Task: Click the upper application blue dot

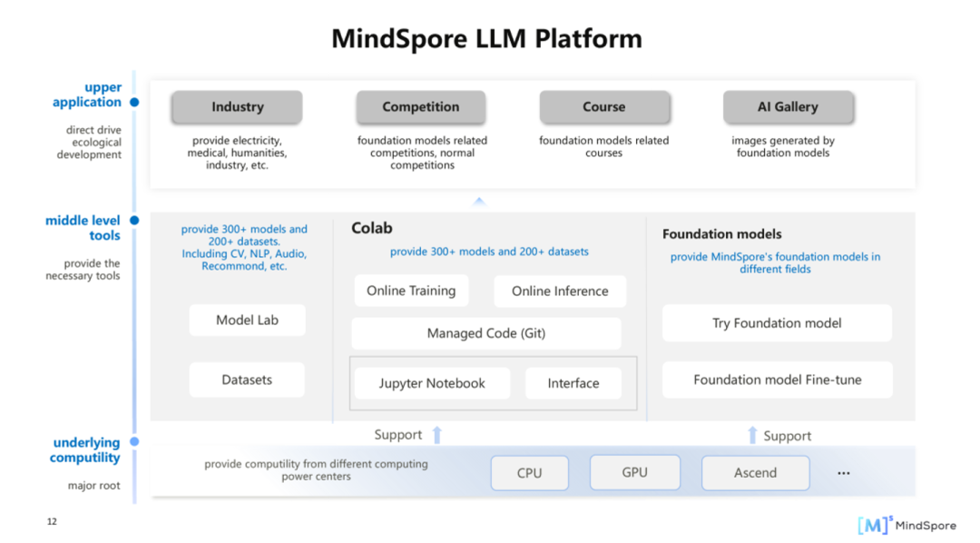Action: (x=134, y=103)
